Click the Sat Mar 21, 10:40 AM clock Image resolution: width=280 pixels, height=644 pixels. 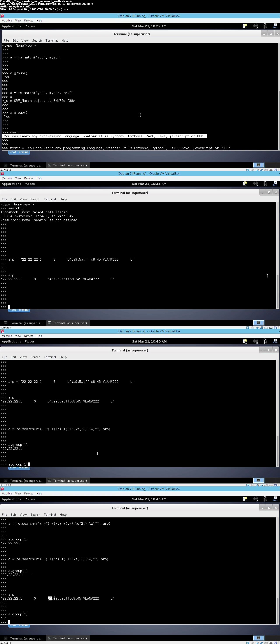(149, 342)
